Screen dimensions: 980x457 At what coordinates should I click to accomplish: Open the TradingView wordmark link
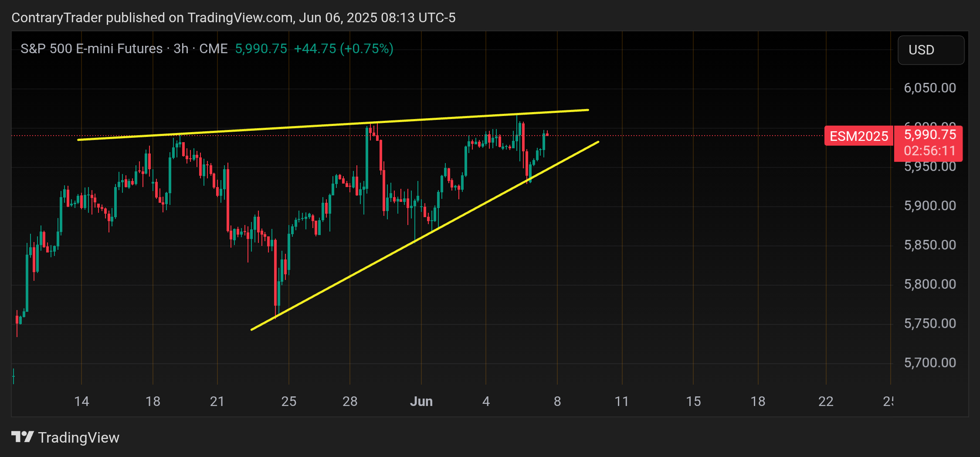point(79,437)
